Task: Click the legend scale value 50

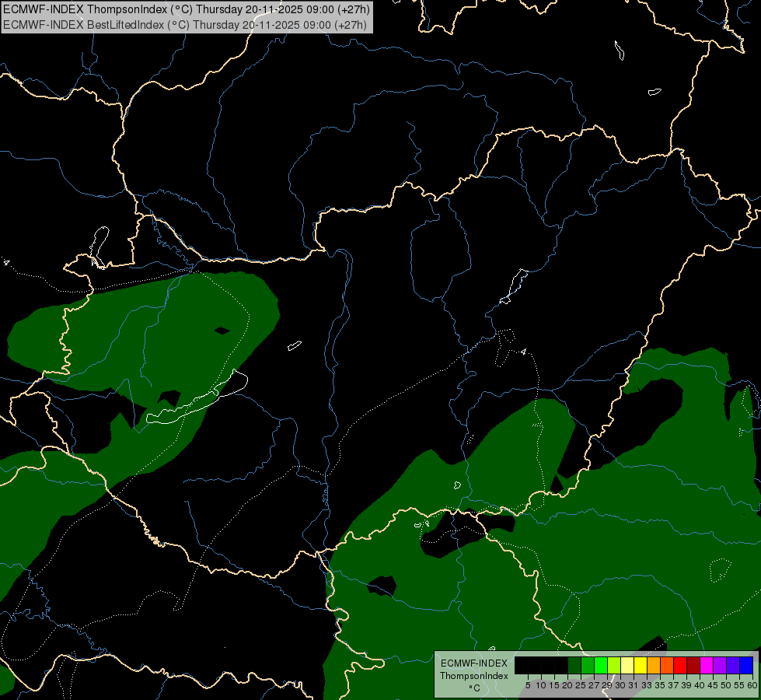Action: pos(725,685)
